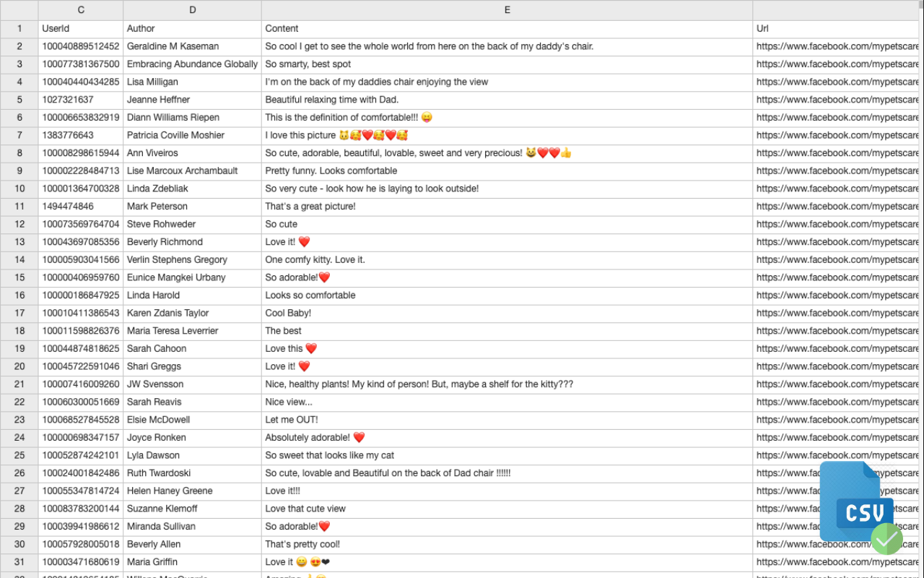This screenshot has width=924, height=578.
Task: Select comment 'Nice view...'
Action: [507, 402]
